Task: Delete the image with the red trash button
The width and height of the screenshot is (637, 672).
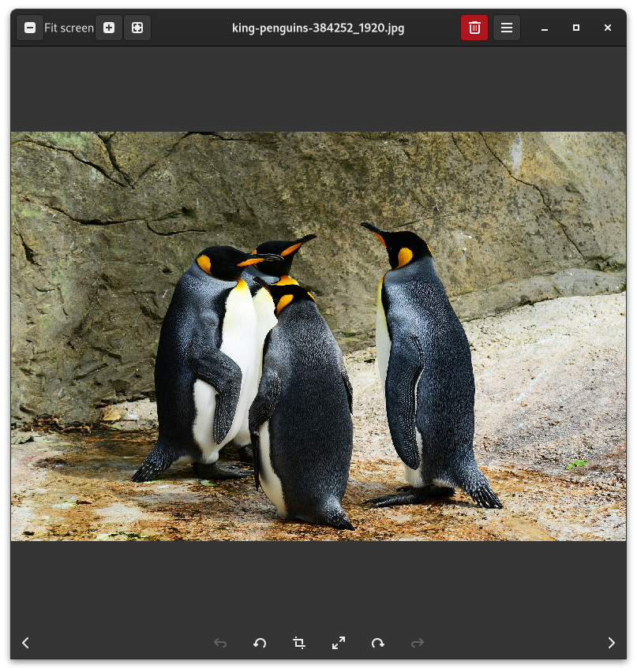Action: (x=474, y=28)
